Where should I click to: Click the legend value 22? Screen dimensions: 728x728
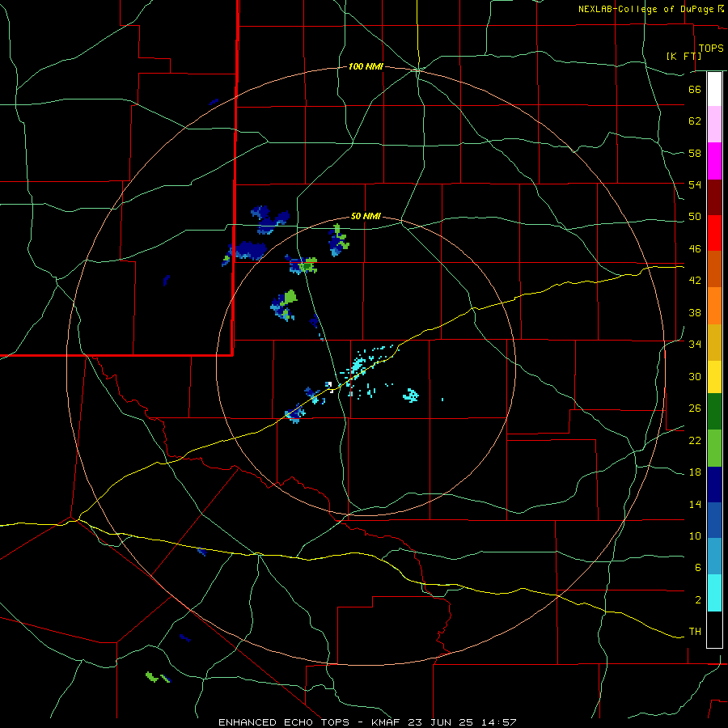pyautogui.click(x=695, y=440)
